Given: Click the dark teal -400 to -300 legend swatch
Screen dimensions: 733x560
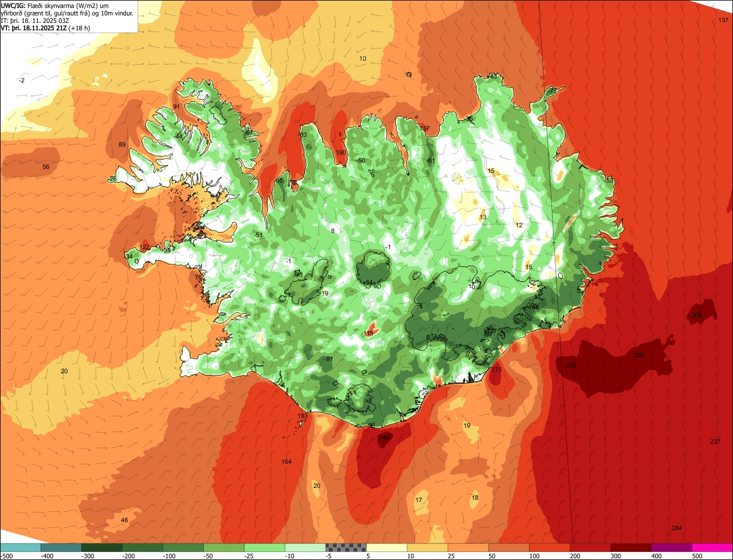Looking at the screenshot, I should [61, 547].
